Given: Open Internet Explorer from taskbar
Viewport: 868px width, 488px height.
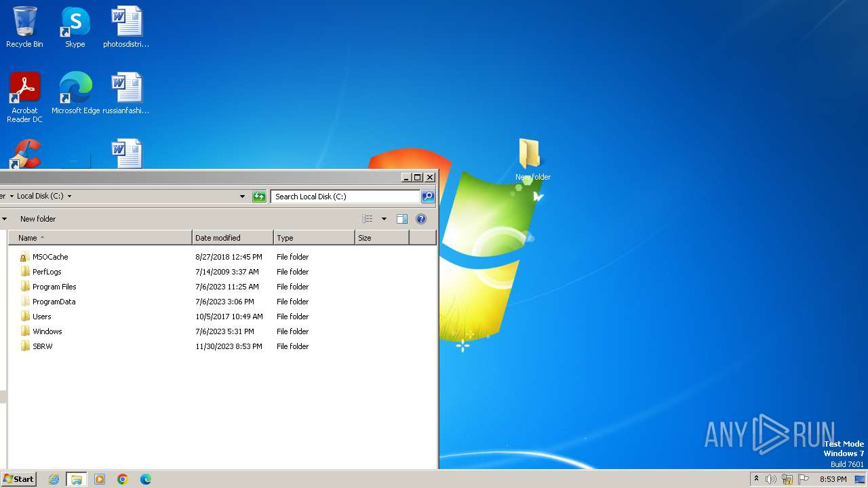Looking at the screenshot, I should click(54, 479).
